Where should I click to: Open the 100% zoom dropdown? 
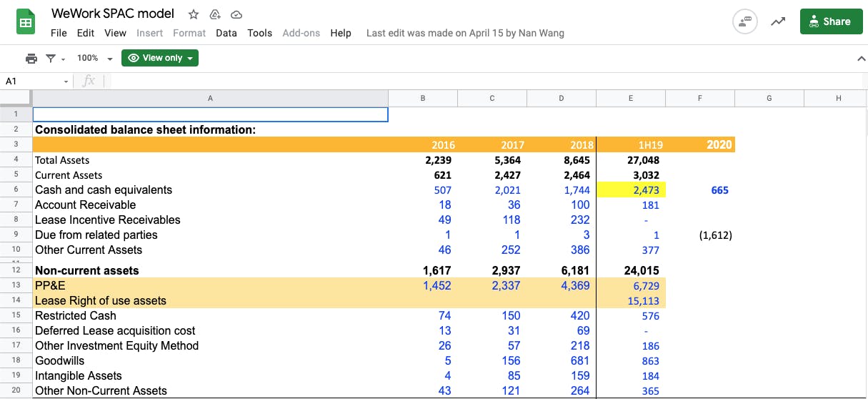[95, 58]
